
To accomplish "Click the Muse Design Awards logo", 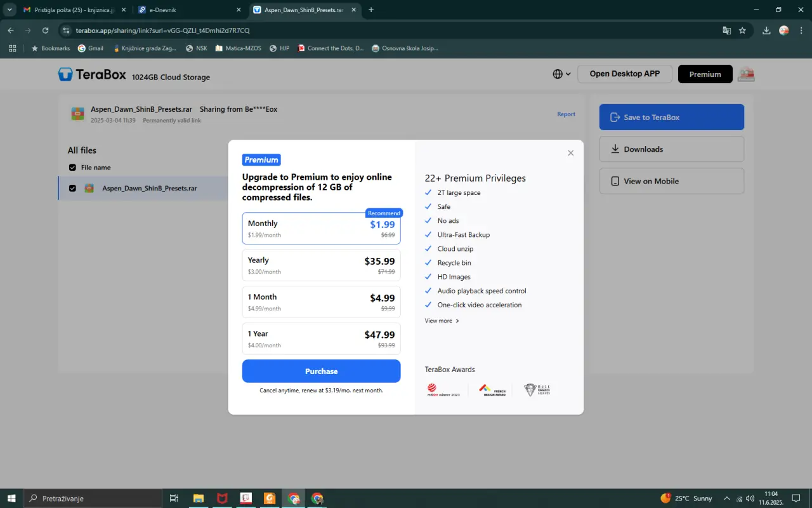I will pyautogui.click(x=537, y=390).
